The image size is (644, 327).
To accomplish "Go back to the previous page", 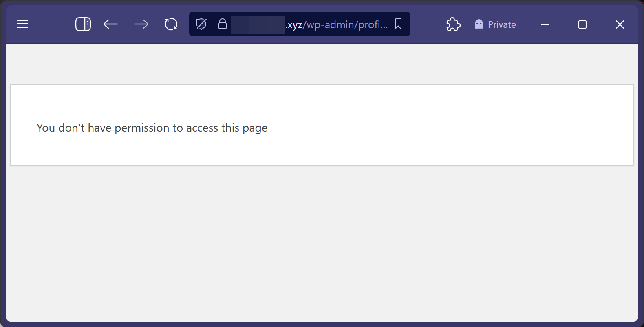I will 111,24.
